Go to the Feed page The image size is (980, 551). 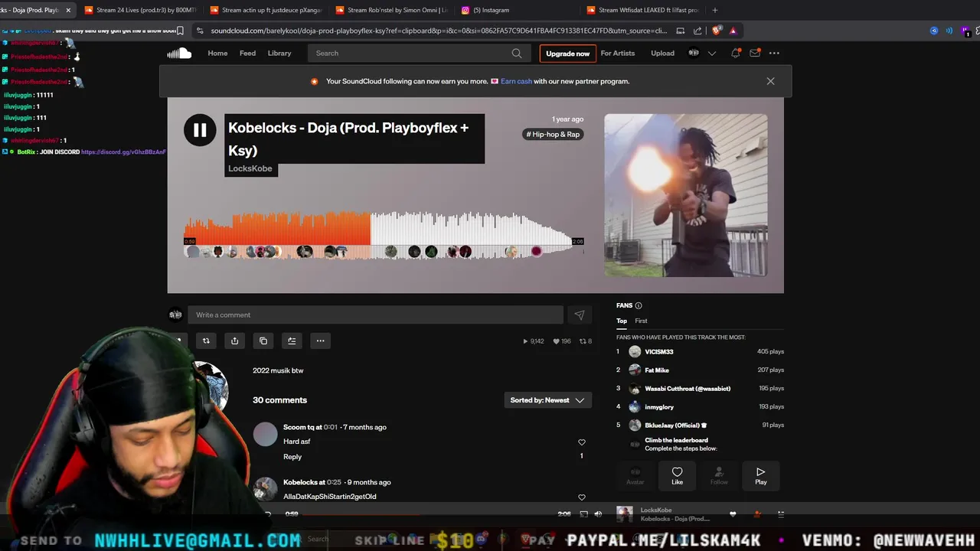247,53
